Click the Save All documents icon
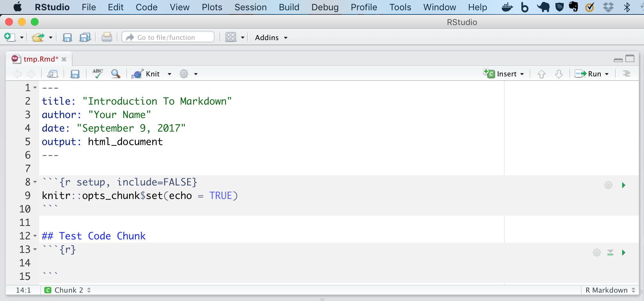Viewport: 644px width, 301px height. pos(85,37)
